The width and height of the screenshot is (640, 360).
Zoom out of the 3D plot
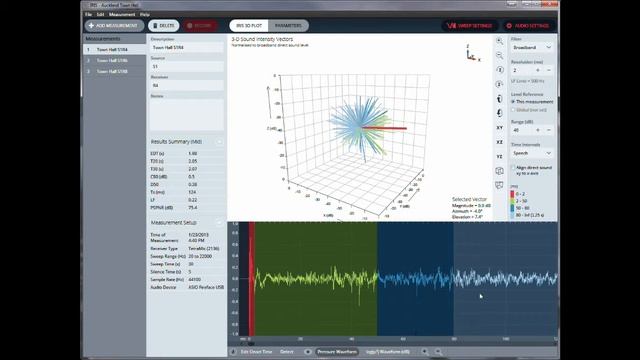point(499,56)
